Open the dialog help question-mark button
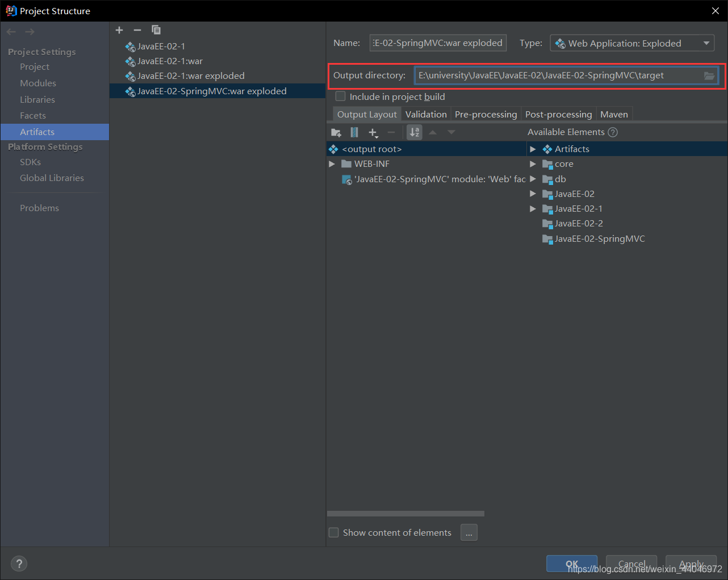This screenshot has height=580, width=728. (x=19, y=564)
